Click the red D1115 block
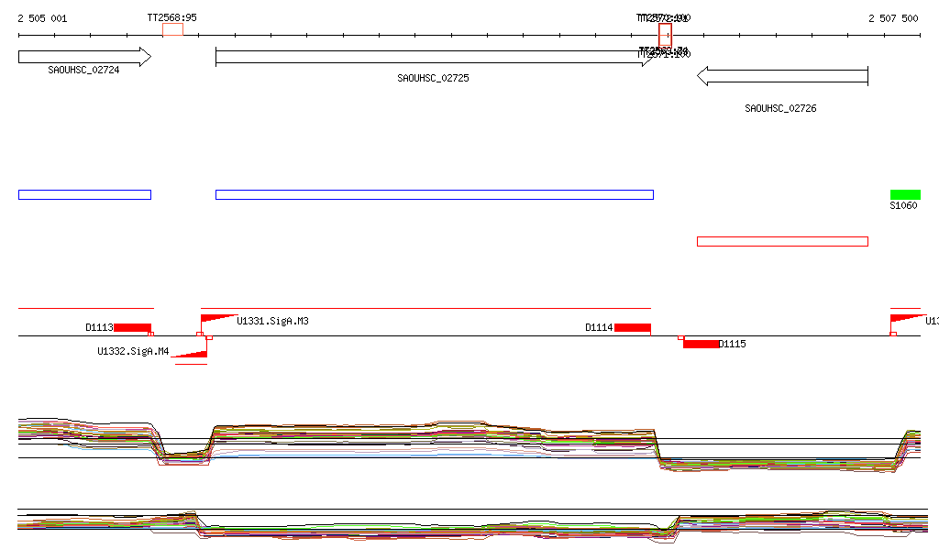939x560 pixels. coord(701,344)
